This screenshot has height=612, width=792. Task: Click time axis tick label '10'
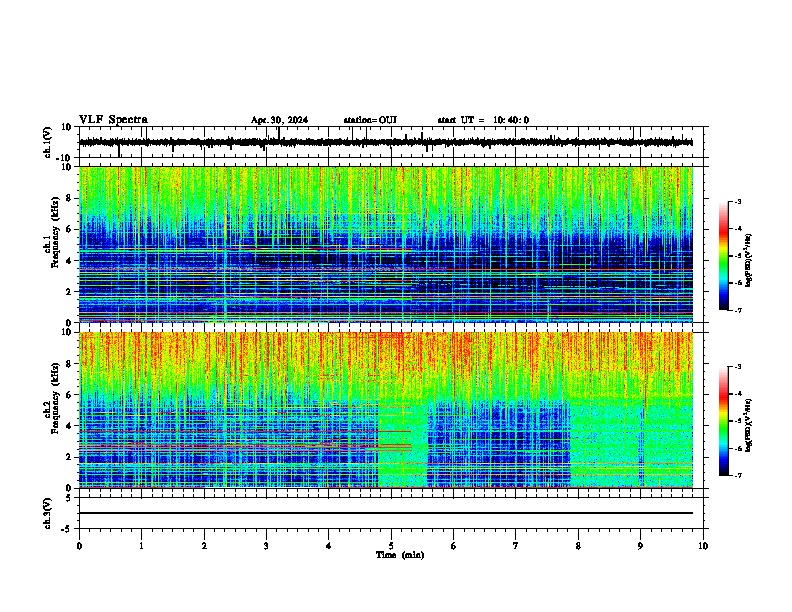(x=703, y=546)
